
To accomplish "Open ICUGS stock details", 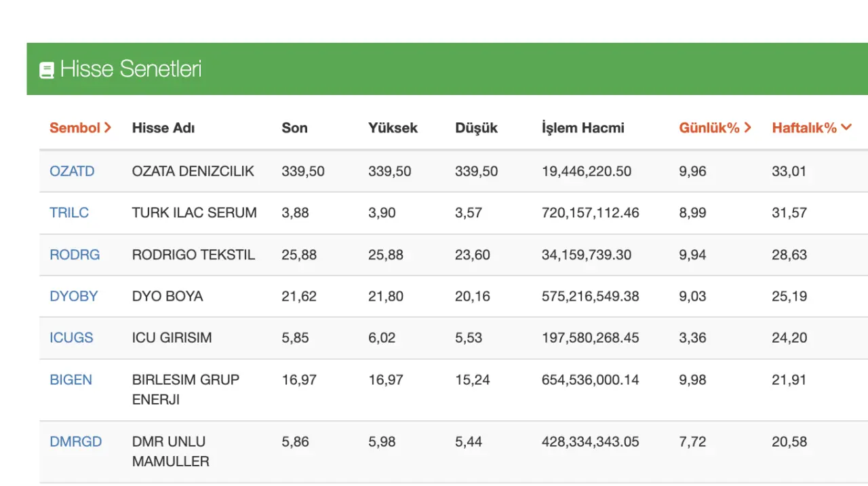I will click(x=71, y=337).
